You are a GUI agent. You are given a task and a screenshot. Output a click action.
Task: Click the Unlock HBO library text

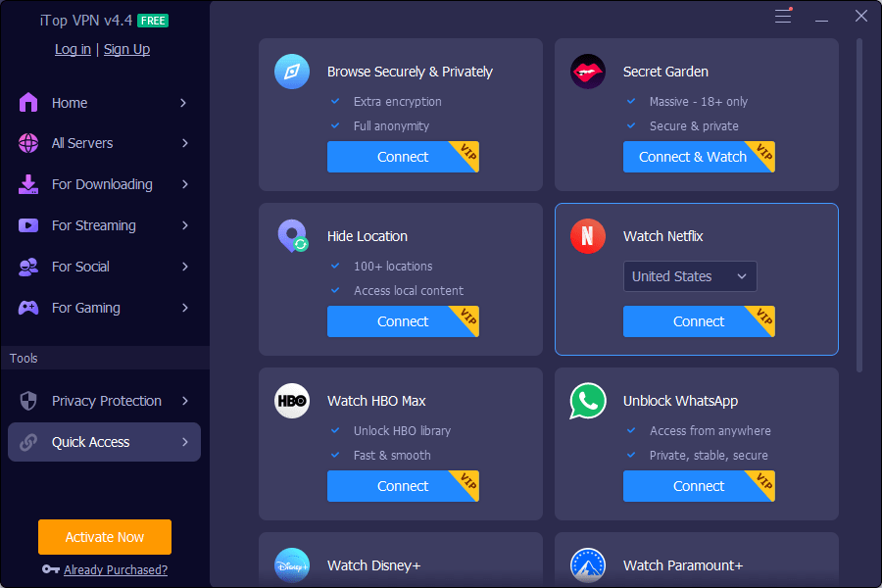(x=402, y=430)
